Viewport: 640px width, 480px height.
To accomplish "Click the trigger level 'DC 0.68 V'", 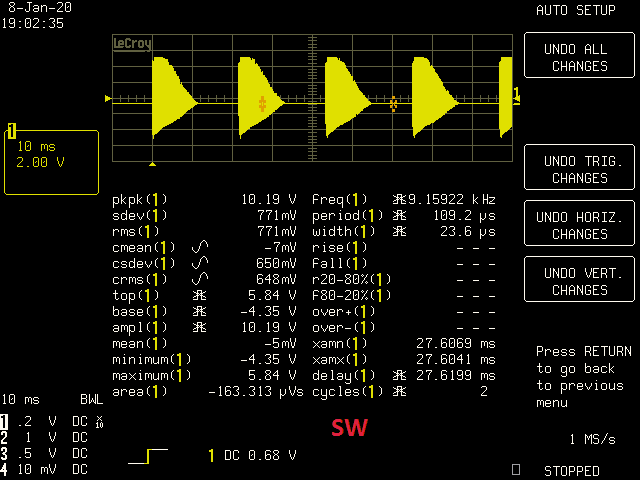I will pyautogui.click(x=260, y=455).
